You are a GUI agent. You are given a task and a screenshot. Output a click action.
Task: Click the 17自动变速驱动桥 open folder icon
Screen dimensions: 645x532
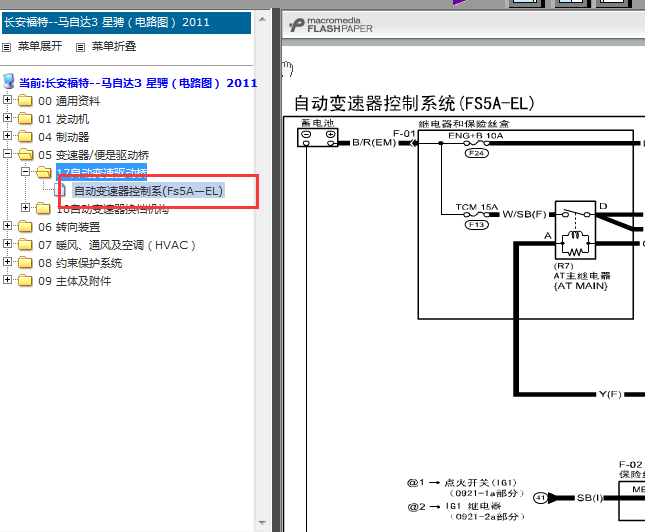pos(44,172)
